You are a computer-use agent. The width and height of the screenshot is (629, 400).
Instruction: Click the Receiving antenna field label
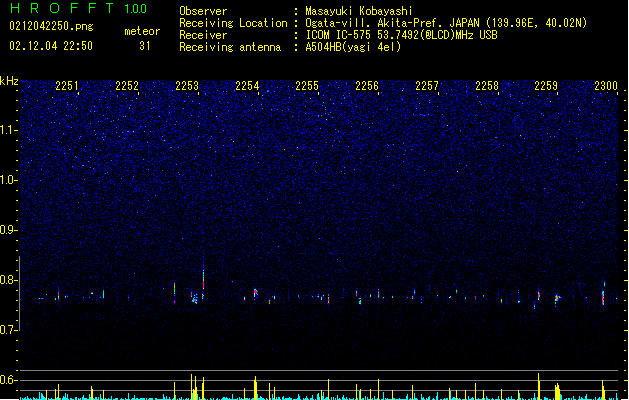pos(230,47)
